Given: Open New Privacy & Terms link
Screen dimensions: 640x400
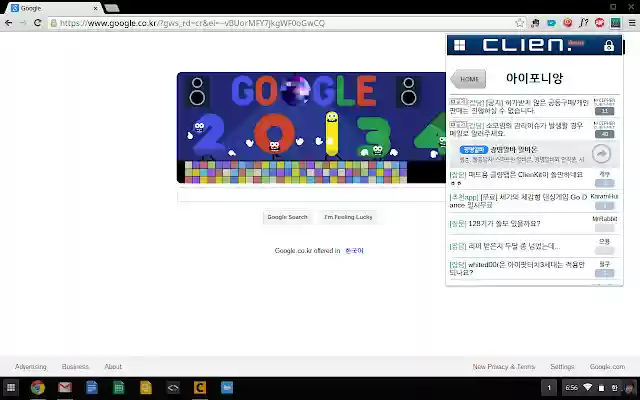Looking at the screenshot, I should (504, 367).
